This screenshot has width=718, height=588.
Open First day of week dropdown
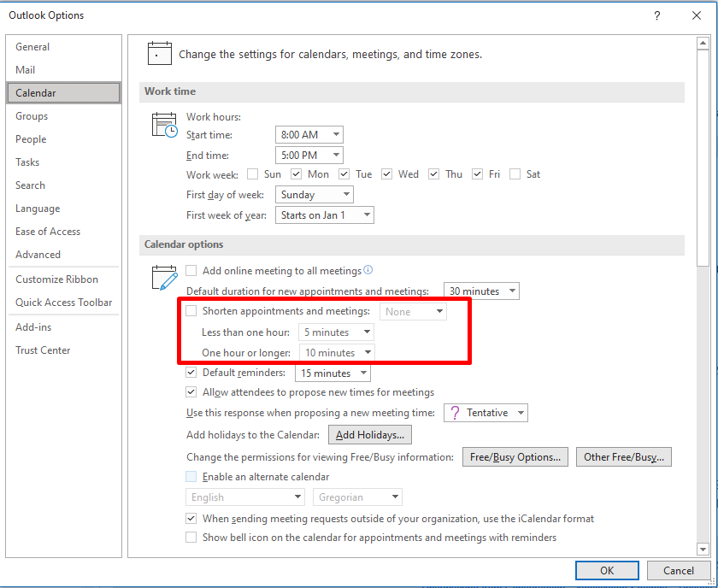coord(315,195)
